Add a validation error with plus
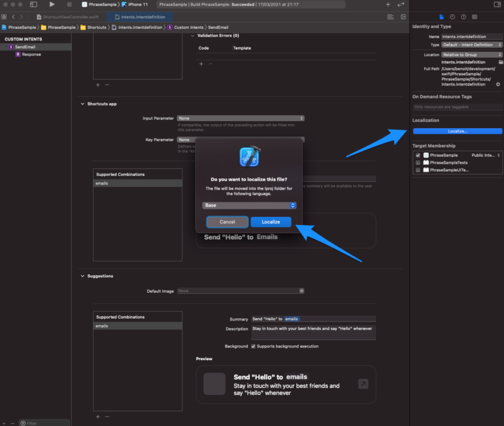 (x=201, y=64)
